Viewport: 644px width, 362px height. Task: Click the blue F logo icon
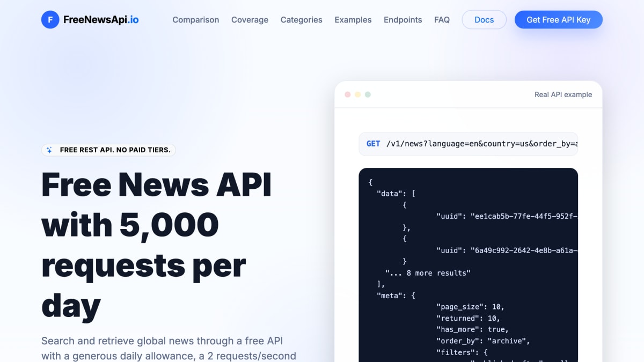(x=50, y=20)
